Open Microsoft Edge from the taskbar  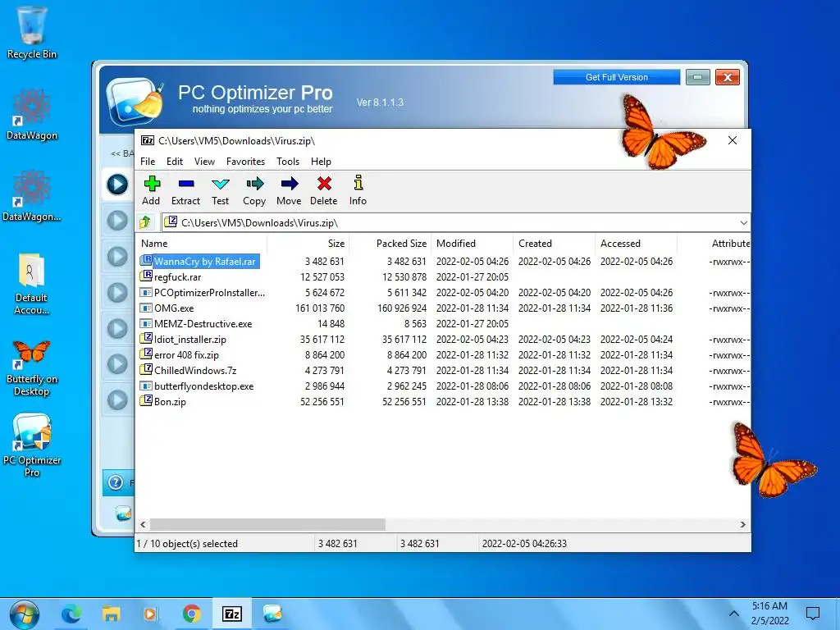[71, 614]
